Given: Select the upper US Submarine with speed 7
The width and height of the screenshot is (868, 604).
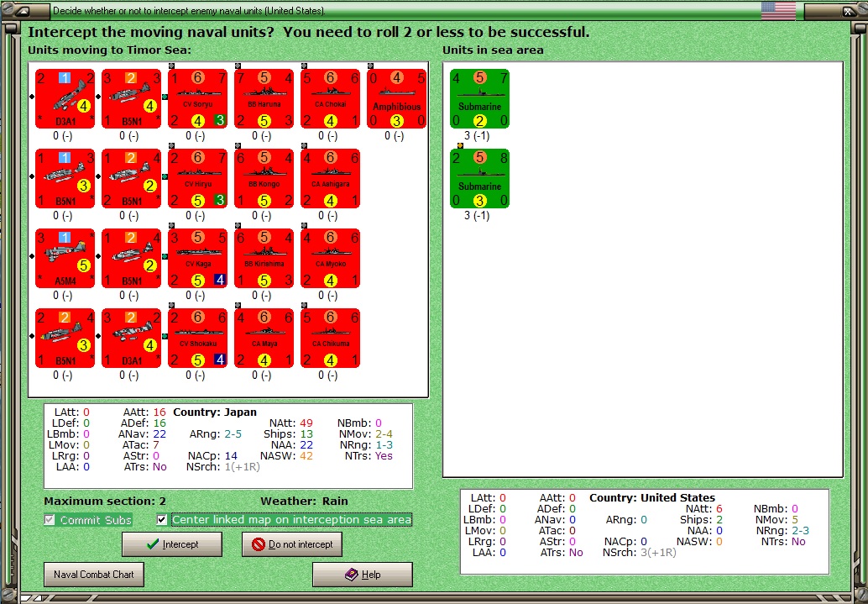Looking at the screenshot, I should coord(480,98).
